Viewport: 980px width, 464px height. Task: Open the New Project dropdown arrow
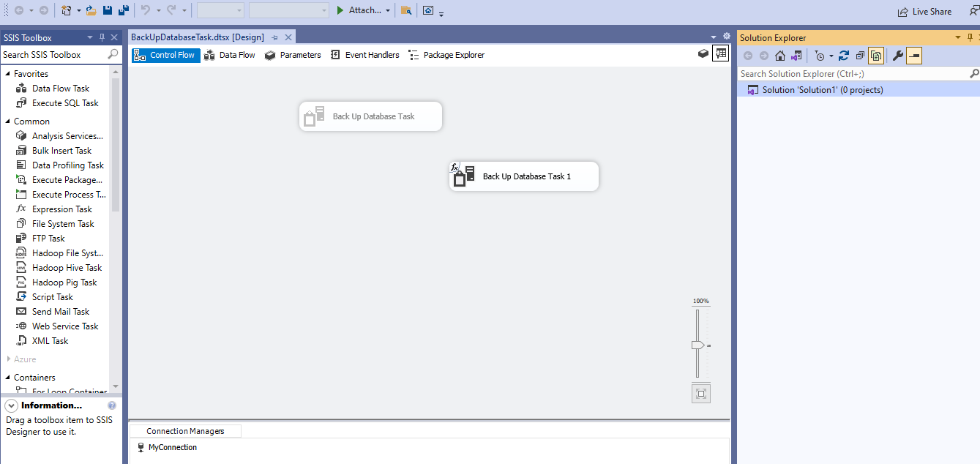[78, 10]
